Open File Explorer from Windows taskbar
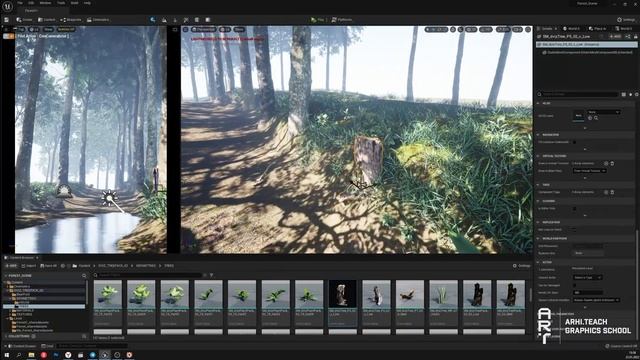 click(31, 355)
